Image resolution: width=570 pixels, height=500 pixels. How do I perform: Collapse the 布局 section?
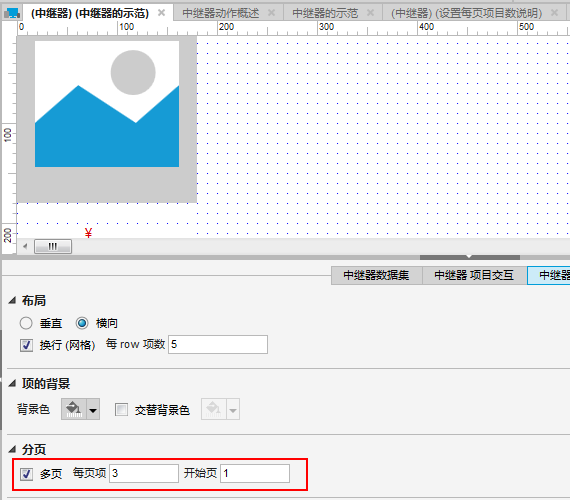click(12, 300)
